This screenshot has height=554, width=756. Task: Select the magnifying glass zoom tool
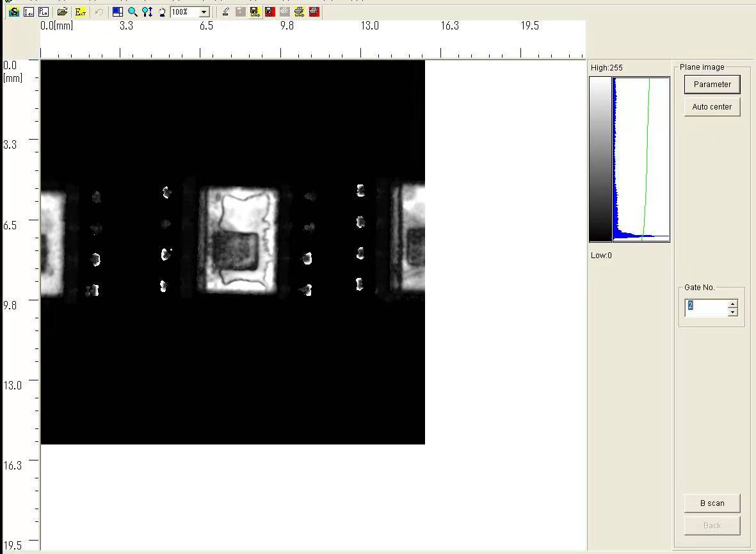133,12
